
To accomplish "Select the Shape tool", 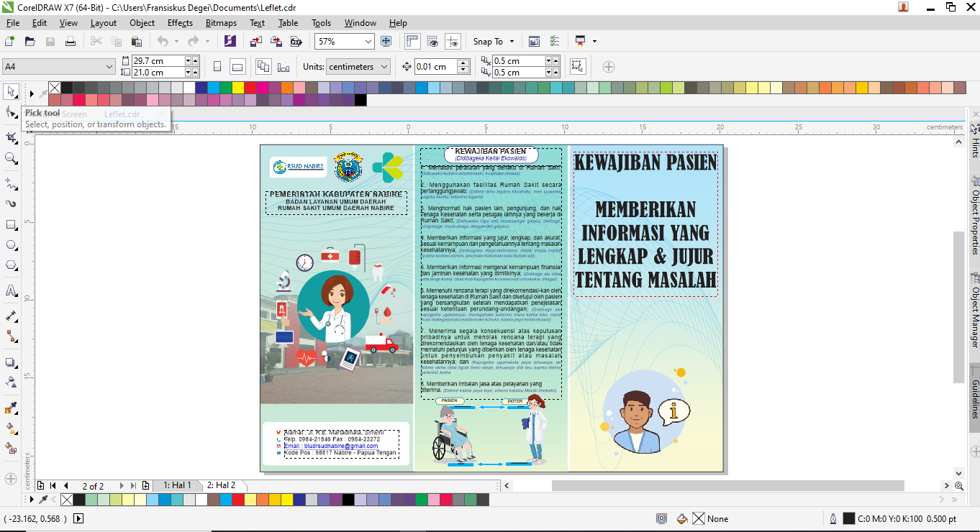I will coord(11,113).
